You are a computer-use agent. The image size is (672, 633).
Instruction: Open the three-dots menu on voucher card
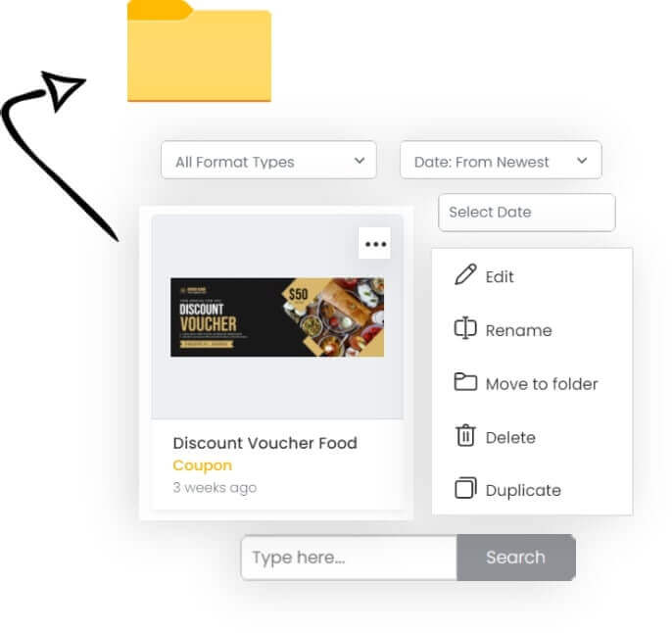[x=374, y=243]
